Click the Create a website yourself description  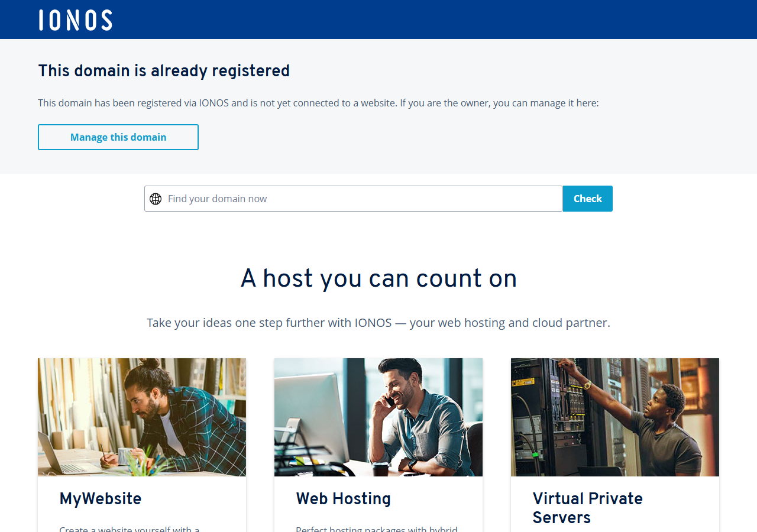[130, 528]
